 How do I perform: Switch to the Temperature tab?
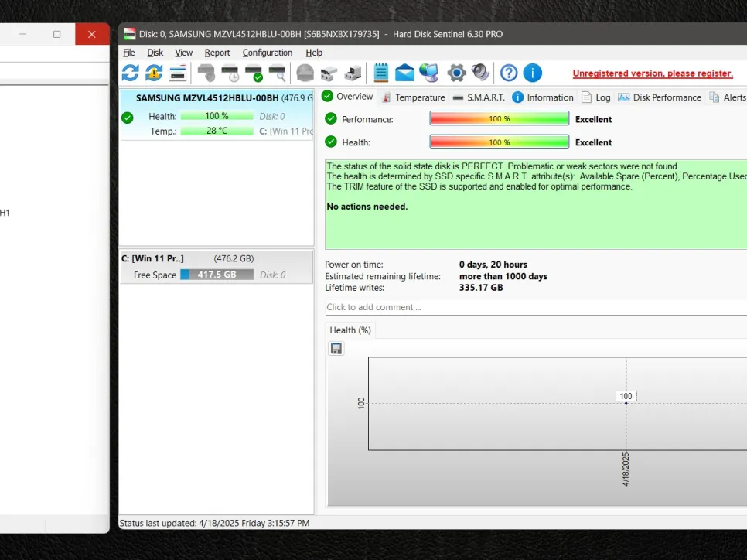point(414,97)
